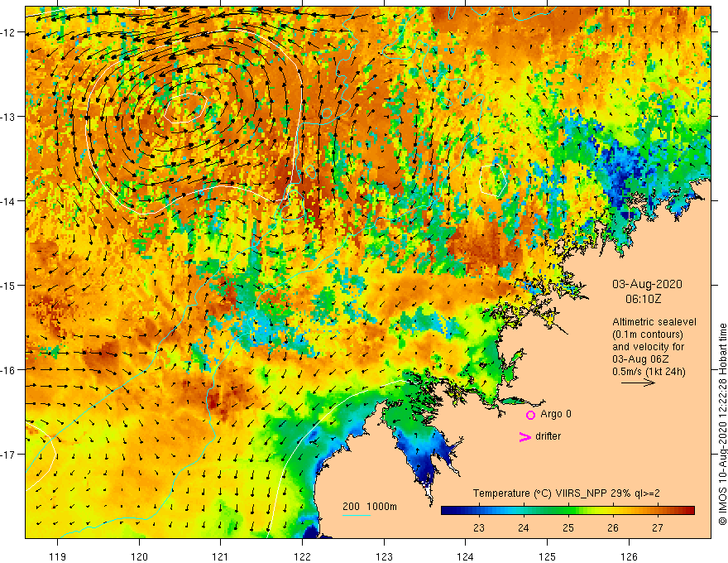Click the -12 latitude axis label
This screenshot has width=728, height=563.
pos(9,32)
